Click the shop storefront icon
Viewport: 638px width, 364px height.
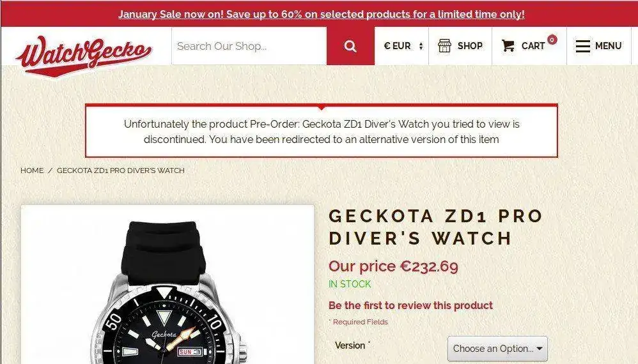[444, 45]
